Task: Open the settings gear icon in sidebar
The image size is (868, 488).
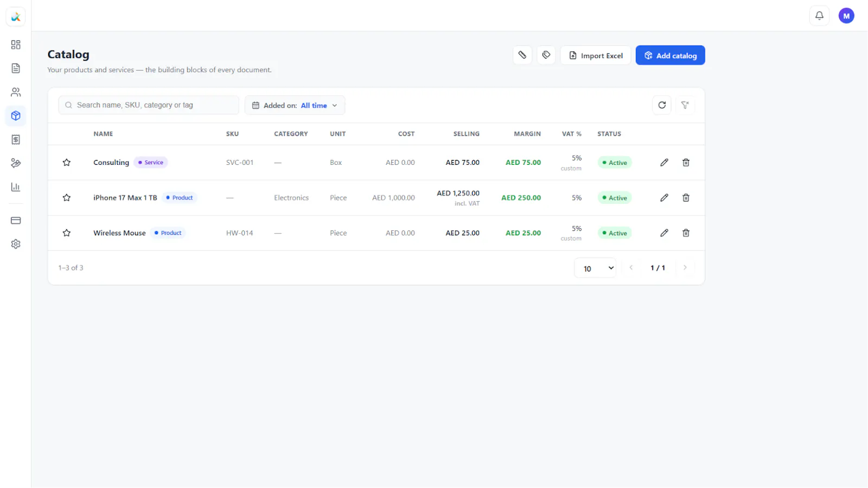Action: click(x=16, y=244)
